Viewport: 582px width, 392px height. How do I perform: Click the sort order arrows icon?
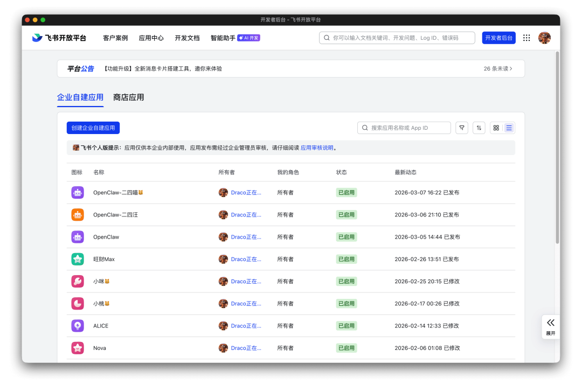pyautogui.click(x=479, y=128)
